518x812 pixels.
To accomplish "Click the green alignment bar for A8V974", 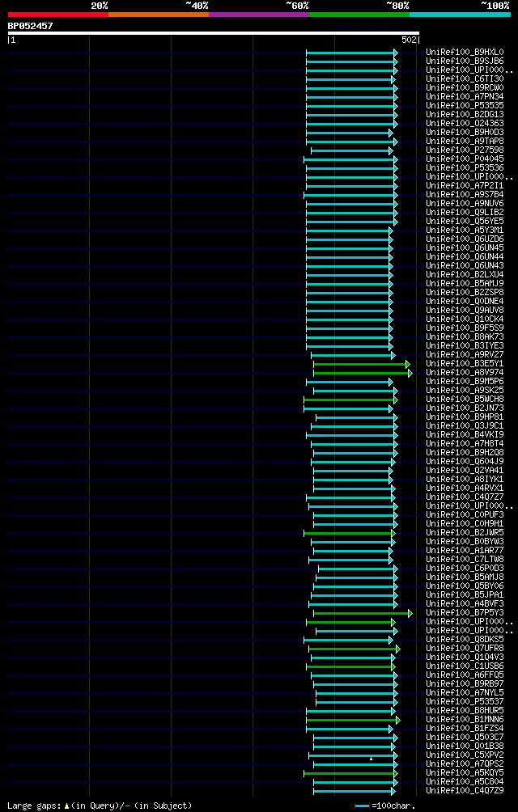I will 363,373.
